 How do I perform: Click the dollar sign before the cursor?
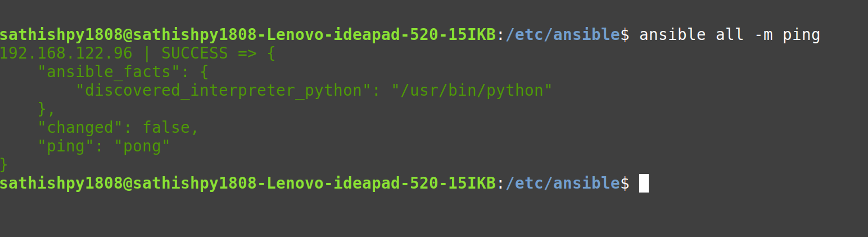pos(625,183)
